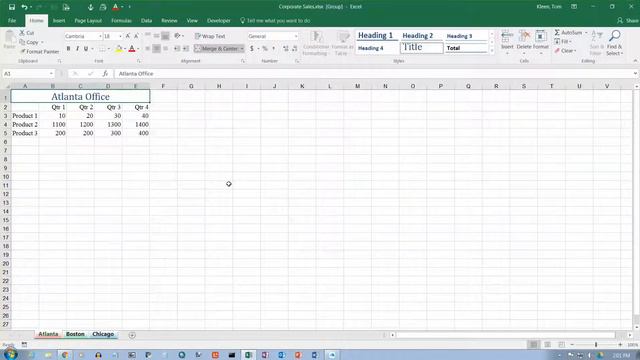The height and width of the screenshot is (360, 640).
Task: Apply accounting dollar number format
Action: (252, 49)
